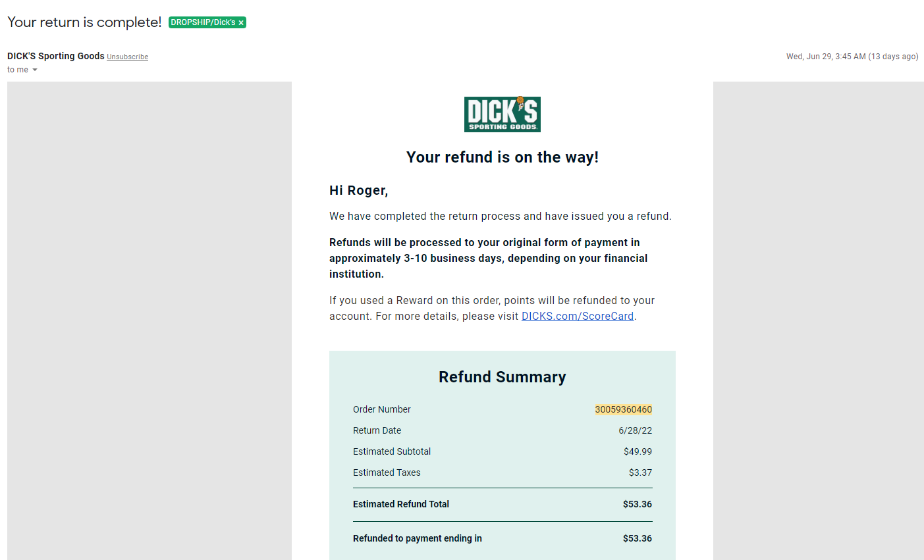Click the "to me" recipient text
The width and height of the screenshot is (924, 560).
coord(18,70)
